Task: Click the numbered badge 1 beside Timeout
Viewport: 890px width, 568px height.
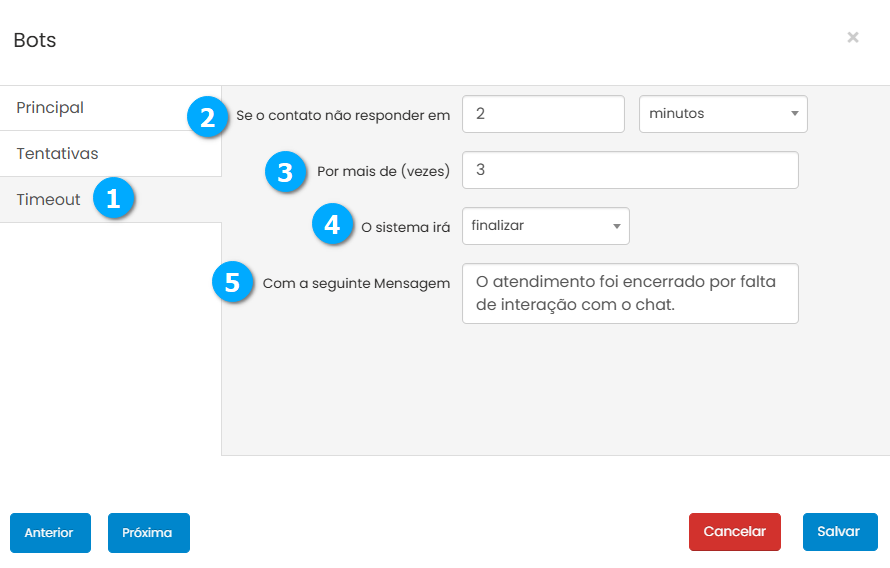Action: pos(113,199)
